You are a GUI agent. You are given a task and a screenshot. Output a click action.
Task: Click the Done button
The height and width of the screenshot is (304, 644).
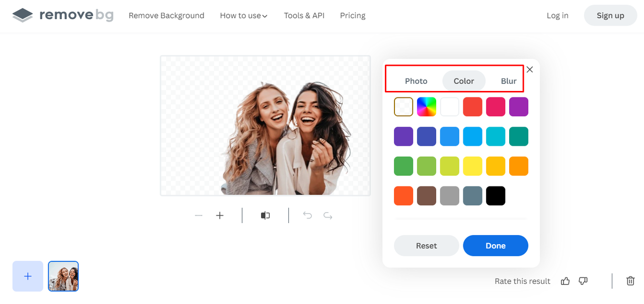click(496, 246)
